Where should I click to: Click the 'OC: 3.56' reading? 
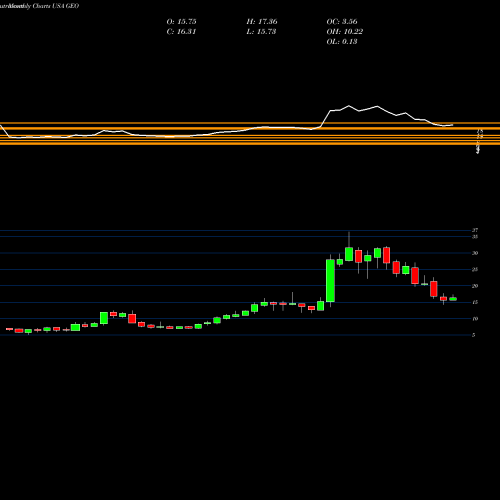(342, 22)
